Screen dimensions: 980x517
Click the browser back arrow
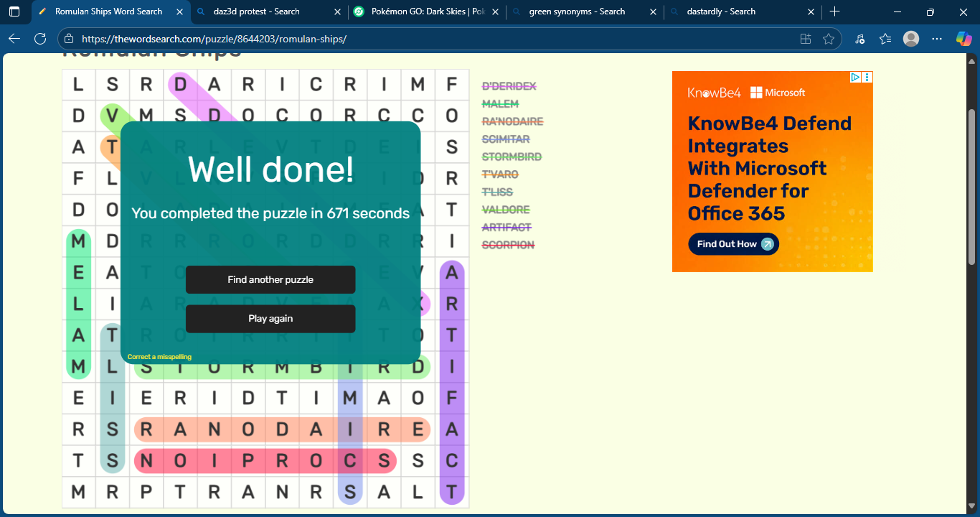[x=14, y=39]
